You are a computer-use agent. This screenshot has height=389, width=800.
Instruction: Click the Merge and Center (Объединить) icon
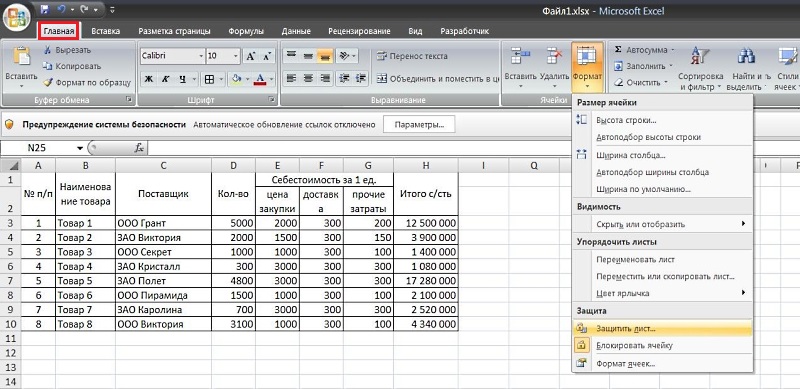pyautogui.click(x=382, y=79)
